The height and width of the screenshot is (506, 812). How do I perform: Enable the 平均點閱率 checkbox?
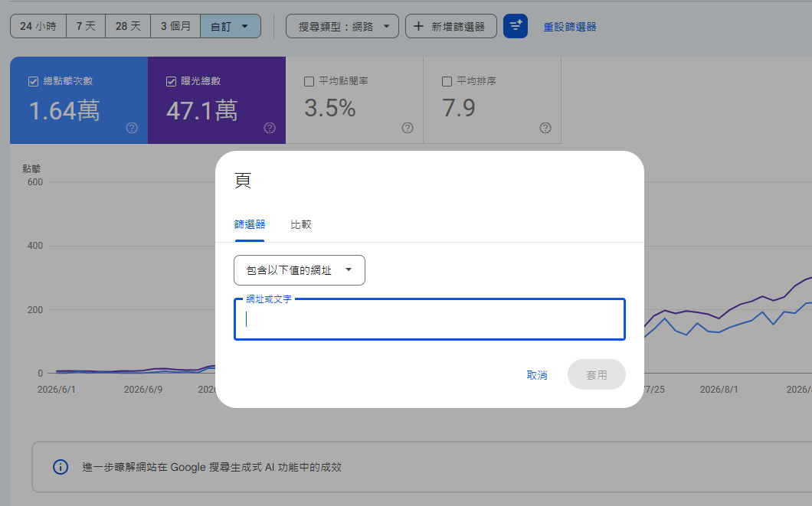point(309,82)
